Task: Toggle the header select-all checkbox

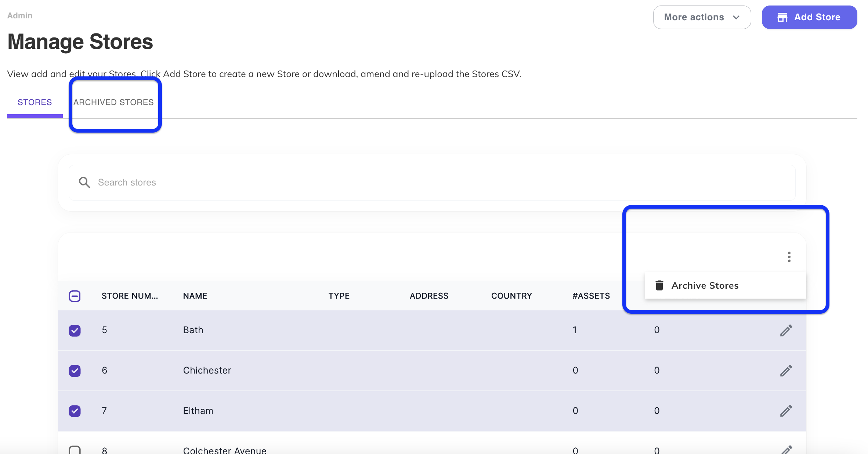Action: pos(75,296)
